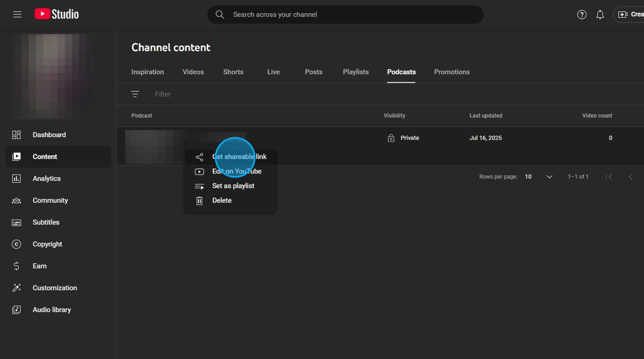Click the Video count value 0

coord(610,138)
